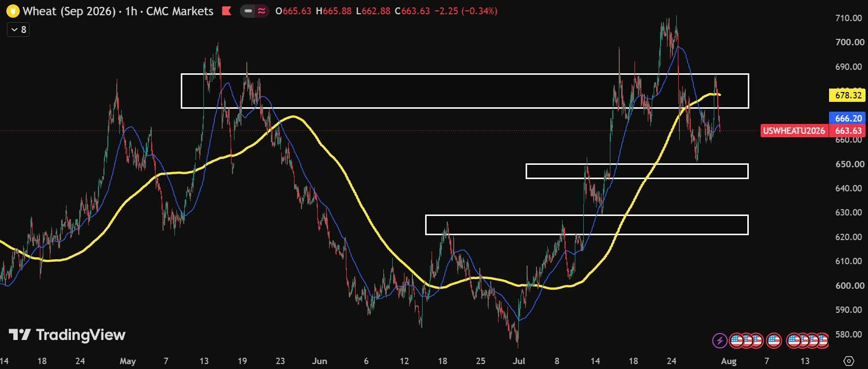Click the 650.00 price axis label
The height and width of the screenshot is (369, 868).
click(849, 164)
